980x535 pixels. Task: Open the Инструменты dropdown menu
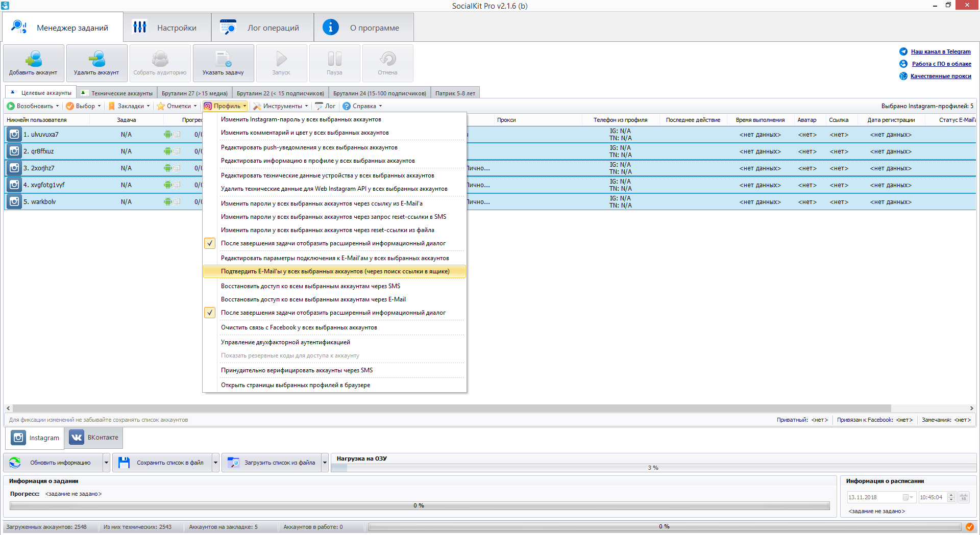(x=281, y=106)
